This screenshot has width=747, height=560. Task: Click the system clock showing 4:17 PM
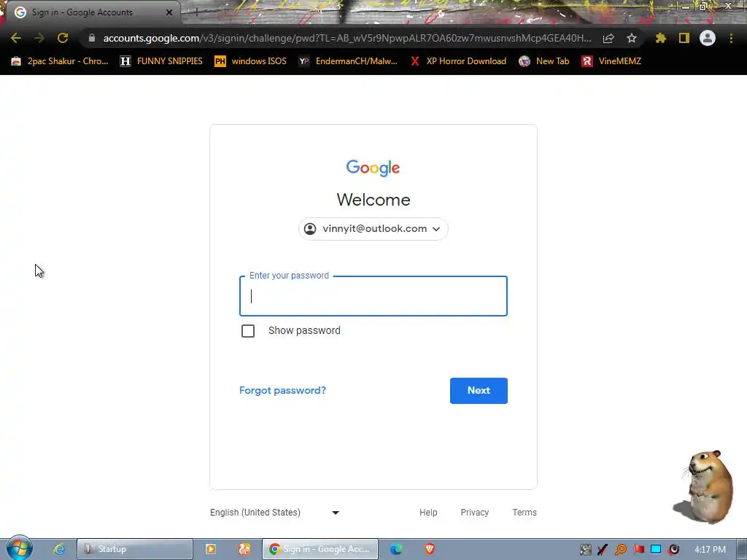pos(710,550)
